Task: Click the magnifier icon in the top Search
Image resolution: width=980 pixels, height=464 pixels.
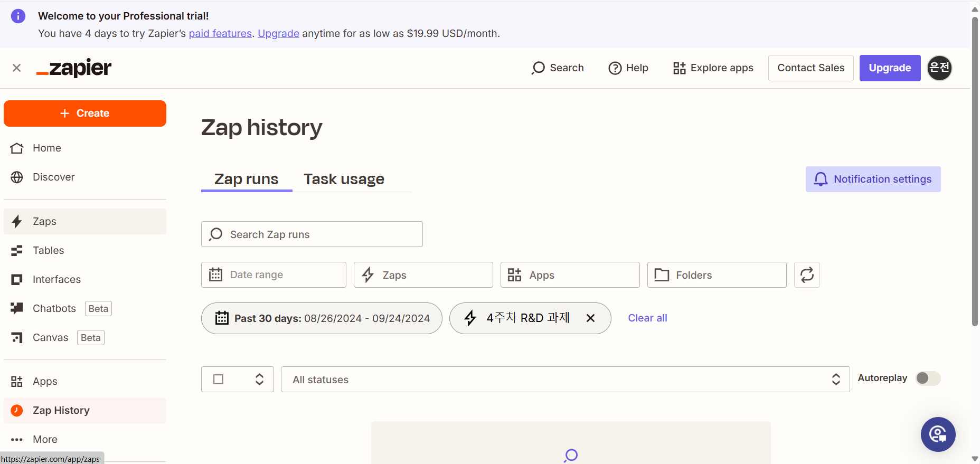Action: pos(538,68)
